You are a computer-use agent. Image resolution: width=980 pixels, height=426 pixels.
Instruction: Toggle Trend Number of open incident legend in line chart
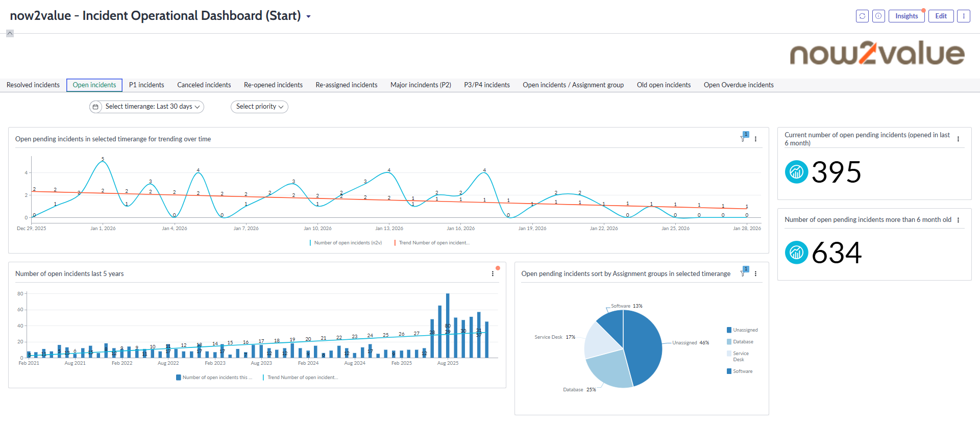click(x=432, y=243)
